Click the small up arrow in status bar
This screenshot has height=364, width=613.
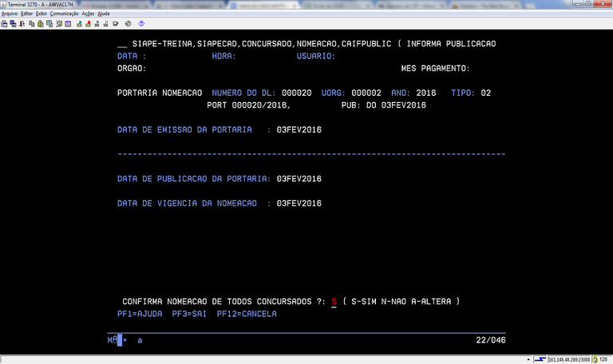528,359
